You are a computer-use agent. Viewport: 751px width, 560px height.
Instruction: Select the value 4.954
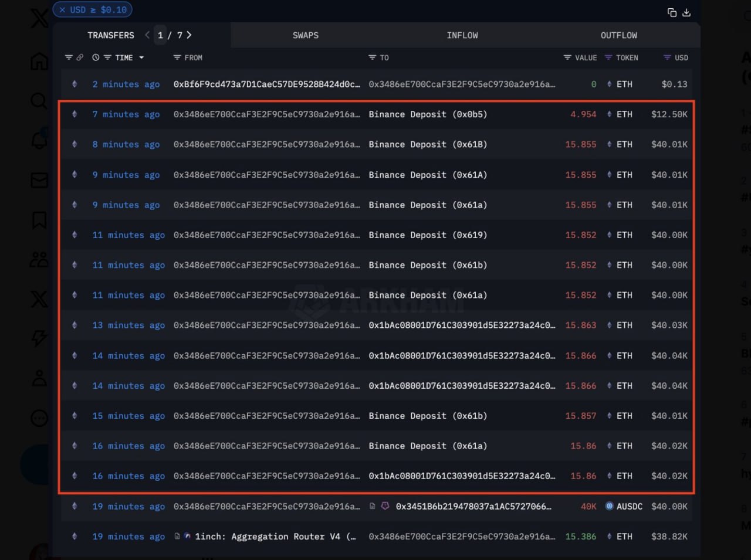[583, 114]
